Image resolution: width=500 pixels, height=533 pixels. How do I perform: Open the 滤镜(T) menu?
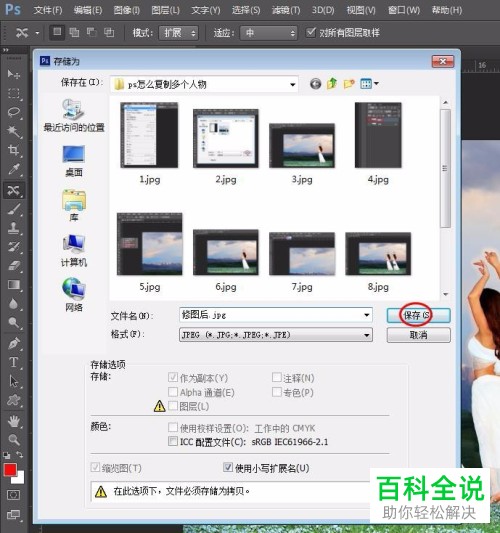pos(286,10)
